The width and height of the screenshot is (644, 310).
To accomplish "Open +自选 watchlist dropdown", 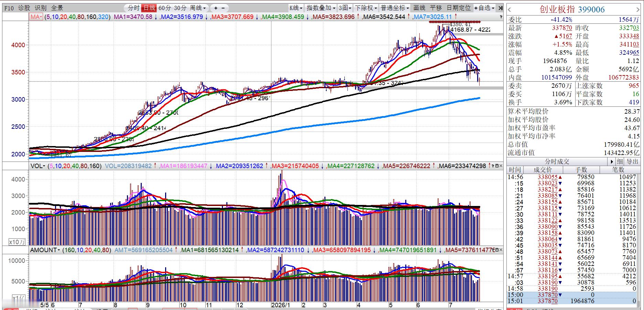I will (484, 8).
